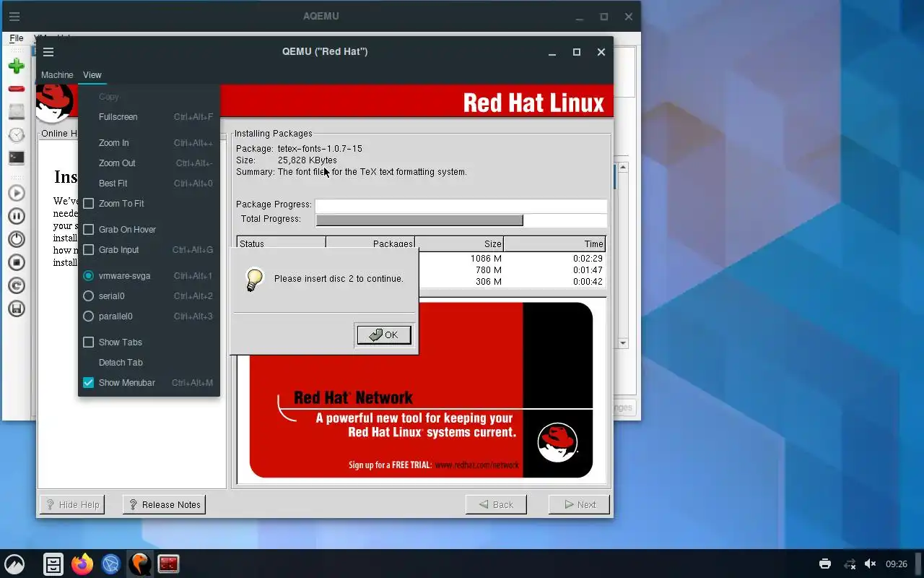Click the printer tray icon
The image size is (924, 578).
(825, 564)
